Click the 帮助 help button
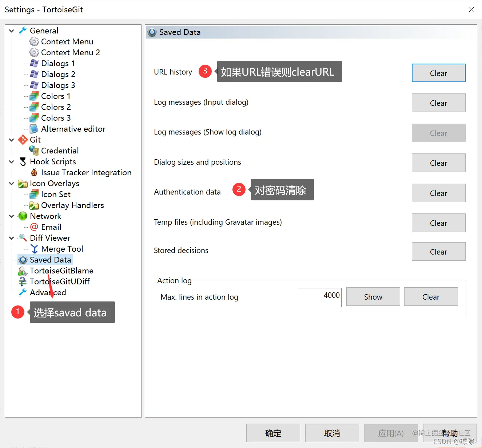Viewport: 482px width, 448px height. (450, 433)
